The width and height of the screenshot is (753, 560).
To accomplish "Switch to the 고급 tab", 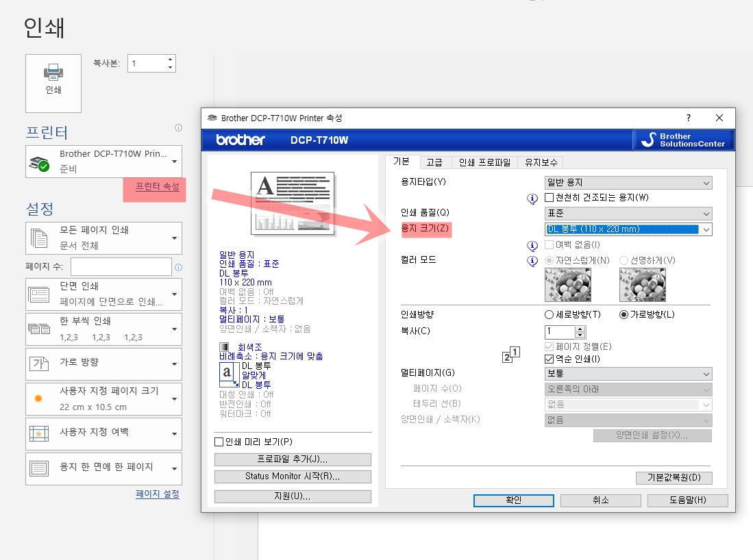I will [x=434, y=163].
